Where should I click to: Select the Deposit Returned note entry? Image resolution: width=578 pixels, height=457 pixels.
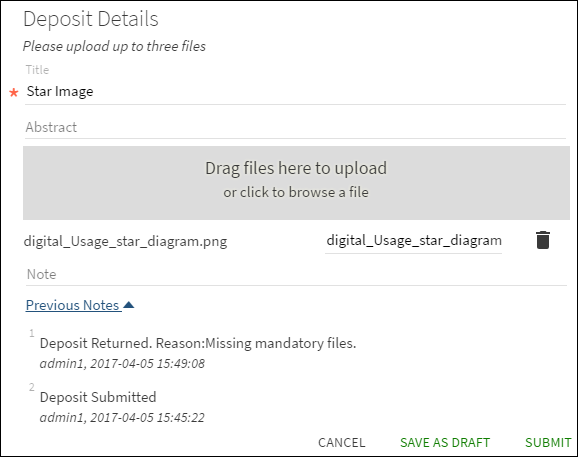(198, 343)
